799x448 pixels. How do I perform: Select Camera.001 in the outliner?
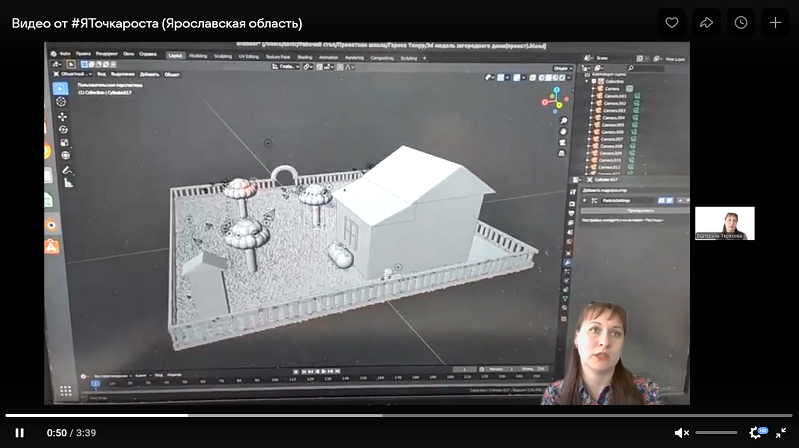pos(616,96)
